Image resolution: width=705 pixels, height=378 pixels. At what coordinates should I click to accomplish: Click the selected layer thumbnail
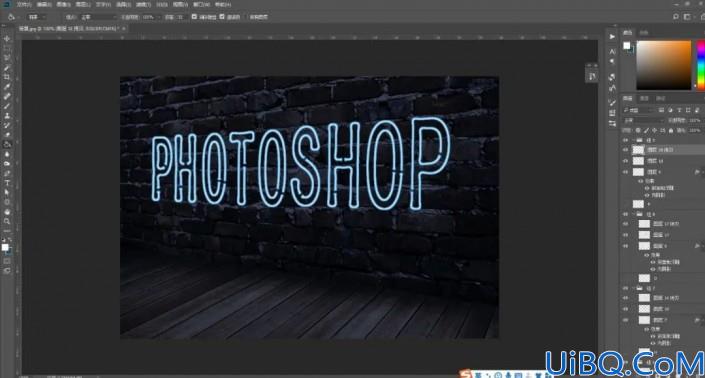pyautogui.click(x=638, y=150)
